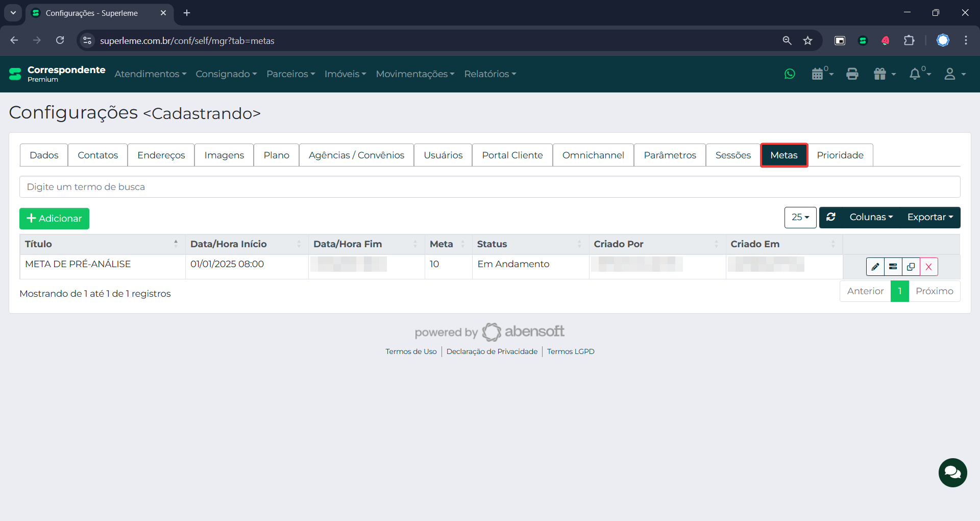Click the edit pencil icon in the row
The image size is (980, 521).
point(875,267)
